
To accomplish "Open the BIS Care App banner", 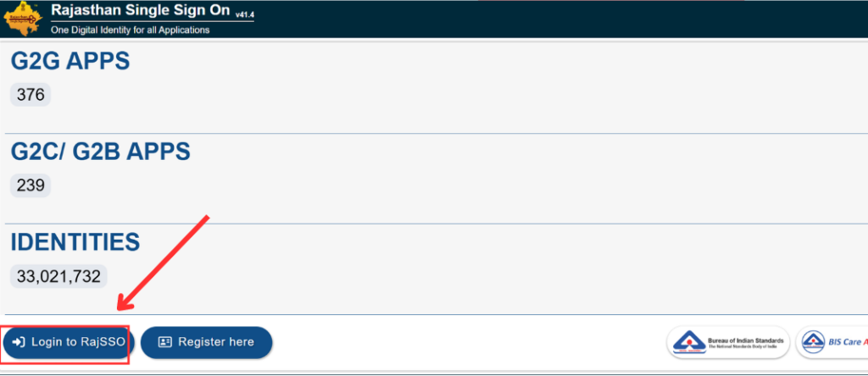I will click(832, 343).
